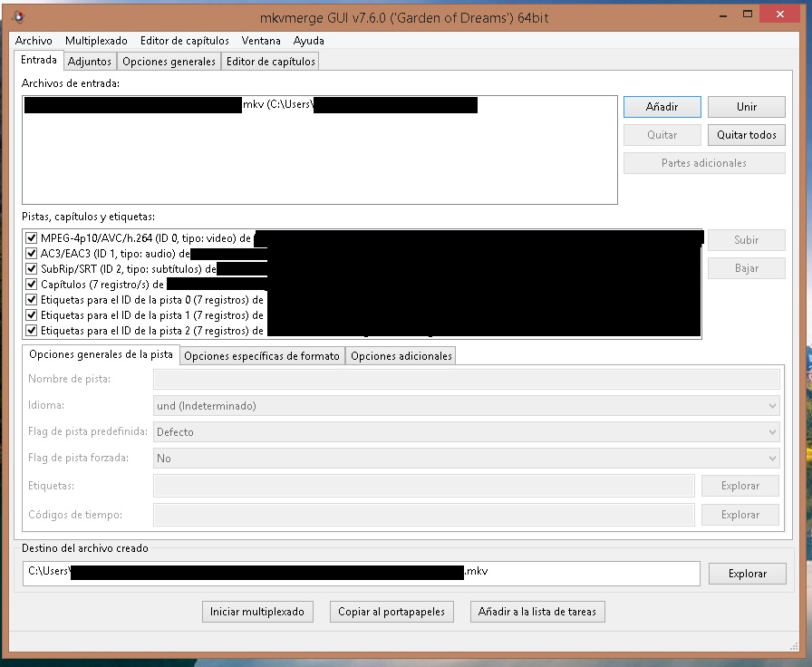Click the Quitar todos button

coord(746,135)
